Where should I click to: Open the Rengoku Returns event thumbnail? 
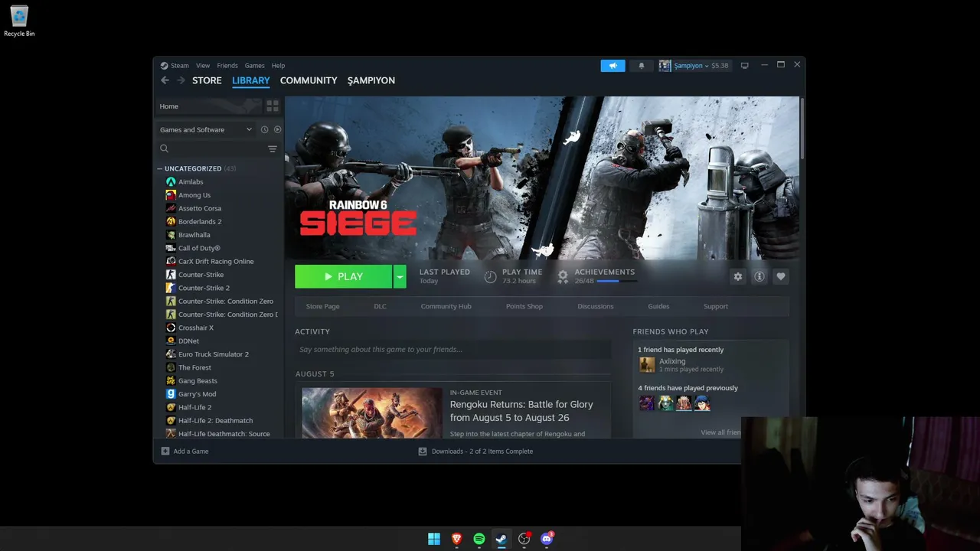(x=372, y=413)
